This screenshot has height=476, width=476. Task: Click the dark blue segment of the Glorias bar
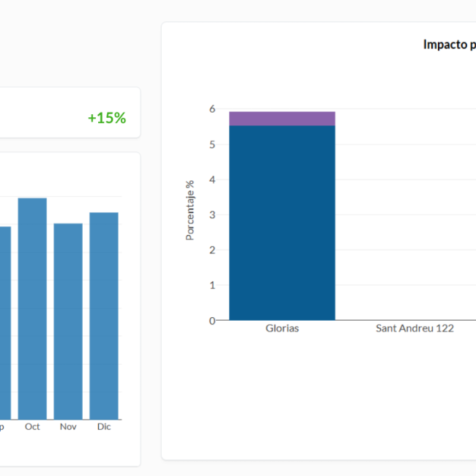[x=282, y=223]
